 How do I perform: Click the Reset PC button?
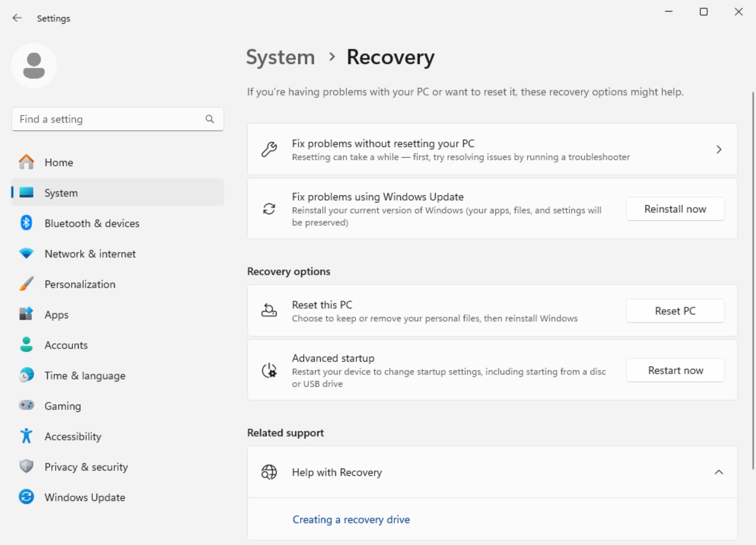click(675, 311)
